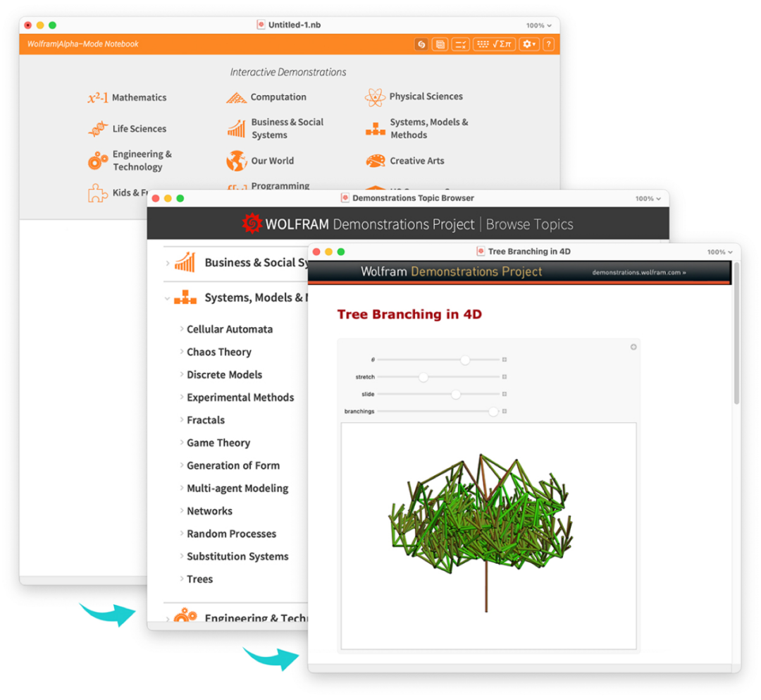This screenshot has width=761, height=700.
Task: Expand the slide slider controls with the plus icon
Action: pos(505,394)
